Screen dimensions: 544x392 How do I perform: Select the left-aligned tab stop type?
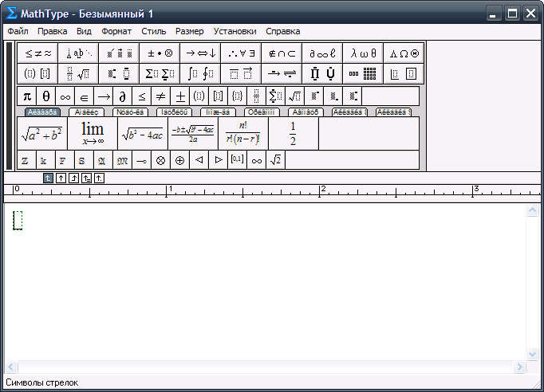click(x=48, y=178)
